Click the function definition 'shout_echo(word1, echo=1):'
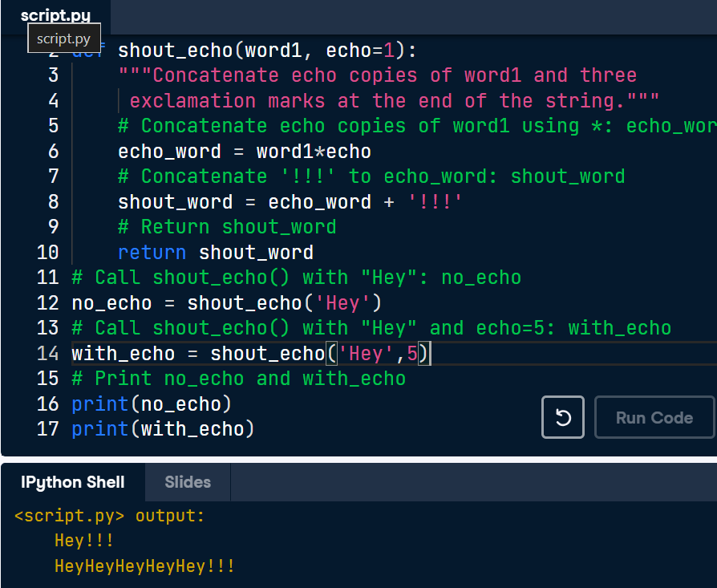 [268, 51]
